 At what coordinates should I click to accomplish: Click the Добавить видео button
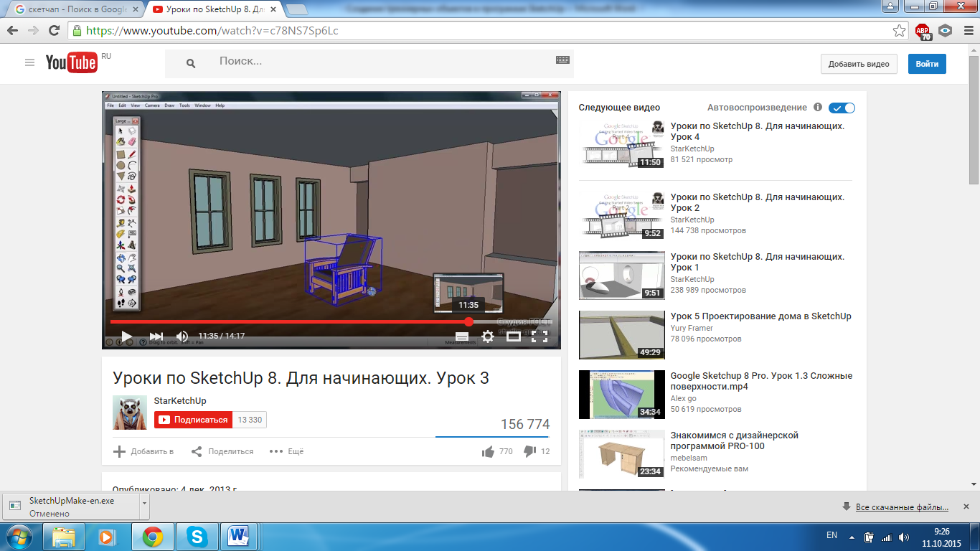[x=859, y=64]
